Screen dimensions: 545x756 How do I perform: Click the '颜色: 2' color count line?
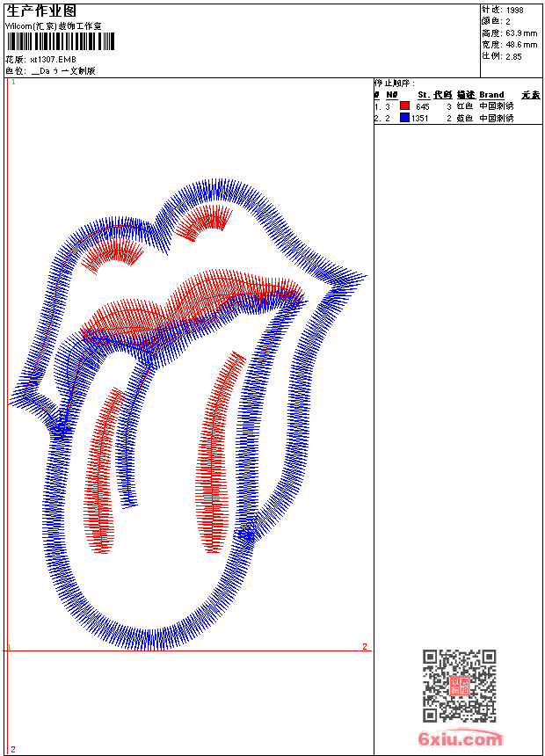coord(496,21)
